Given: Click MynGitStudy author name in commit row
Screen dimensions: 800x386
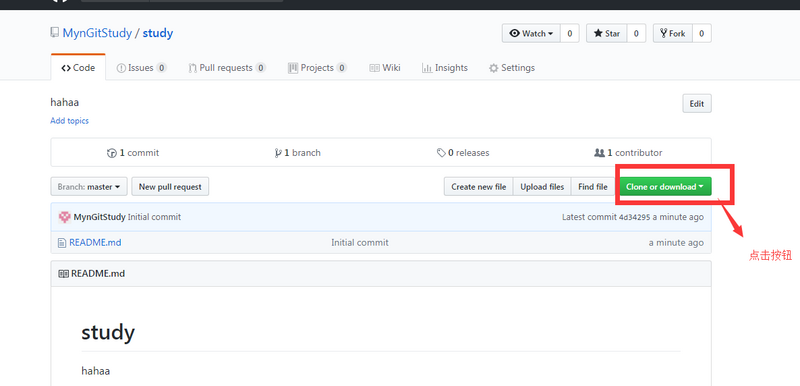Looking at the screenshot, I should 99,217.
